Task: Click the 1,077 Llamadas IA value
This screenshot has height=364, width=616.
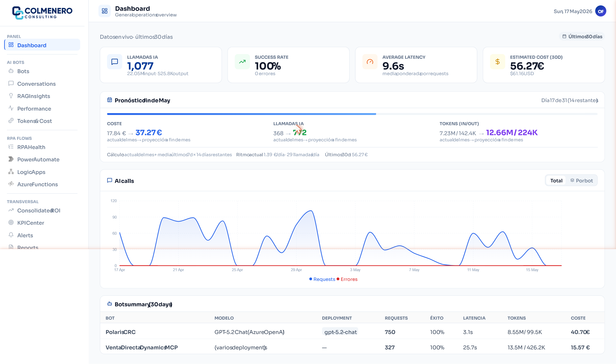Action: pyautogui.click(x=140, y=66)
